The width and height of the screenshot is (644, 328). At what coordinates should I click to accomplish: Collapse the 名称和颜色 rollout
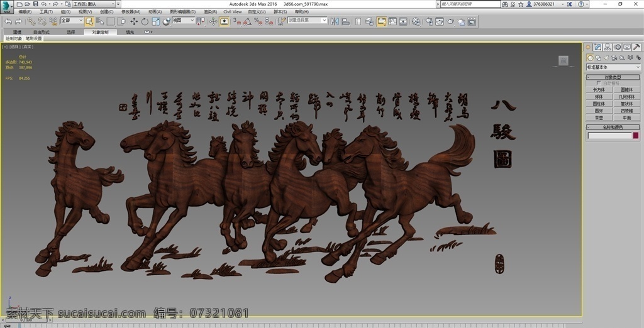coord(613,128)
